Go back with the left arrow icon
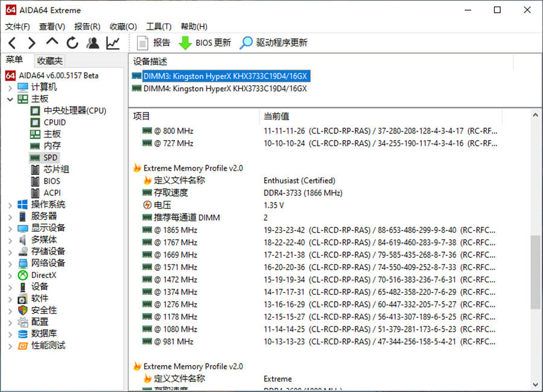The height and width of the screenshot is (392, 543). point(12,43)
